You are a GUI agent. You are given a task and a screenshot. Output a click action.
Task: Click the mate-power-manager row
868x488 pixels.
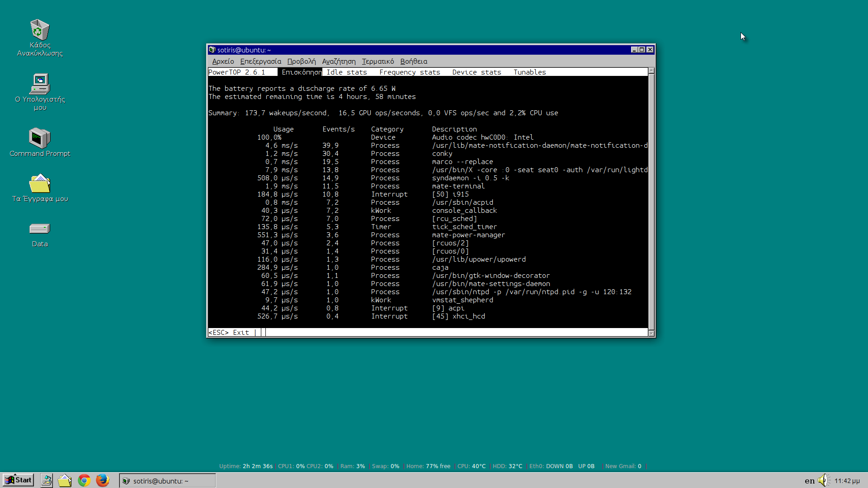[x=428, y=235]
